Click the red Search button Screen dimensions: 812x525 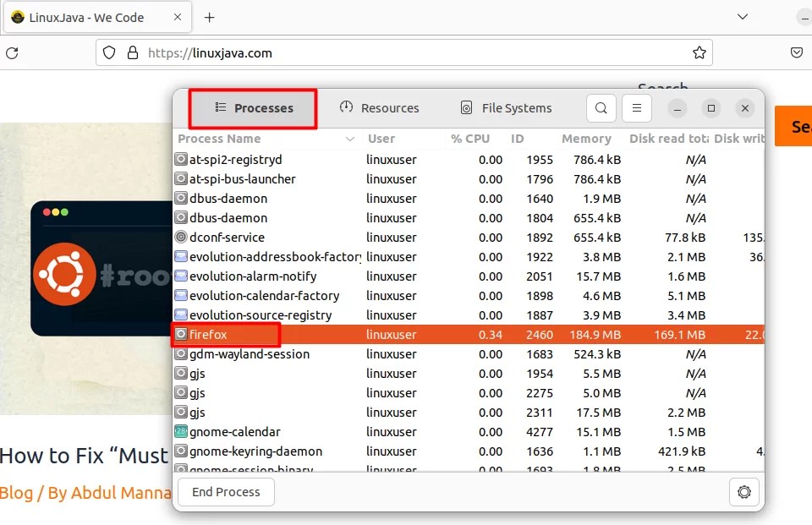(800, 126)
